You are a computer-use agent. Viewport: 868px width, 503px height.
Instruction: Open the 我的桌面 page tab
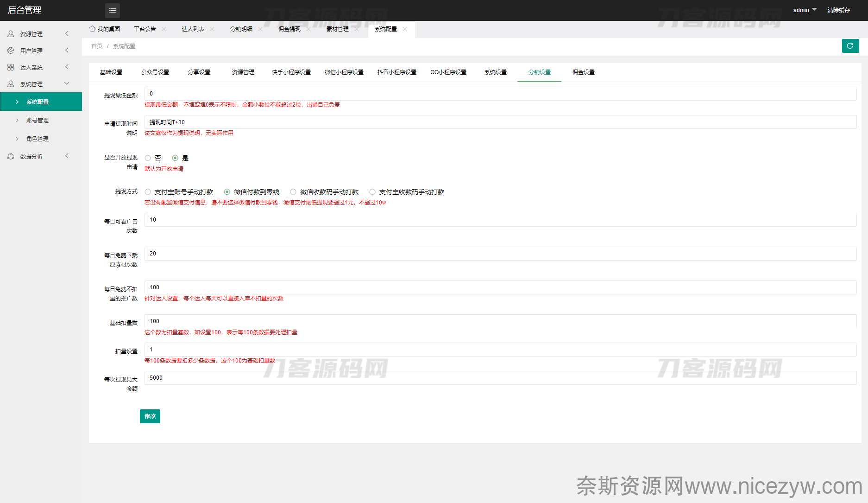(x=105, y=29)
